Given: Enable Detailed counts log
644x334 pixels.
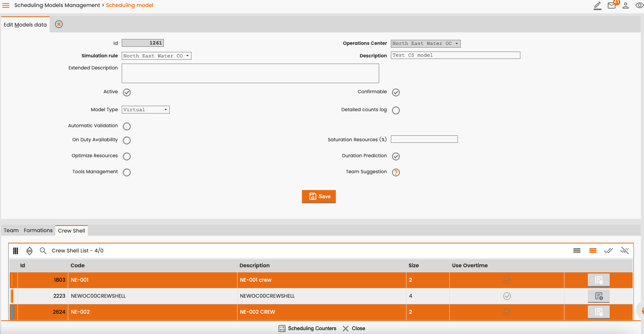Looking at the screenshot, I should tap(396, 110).
